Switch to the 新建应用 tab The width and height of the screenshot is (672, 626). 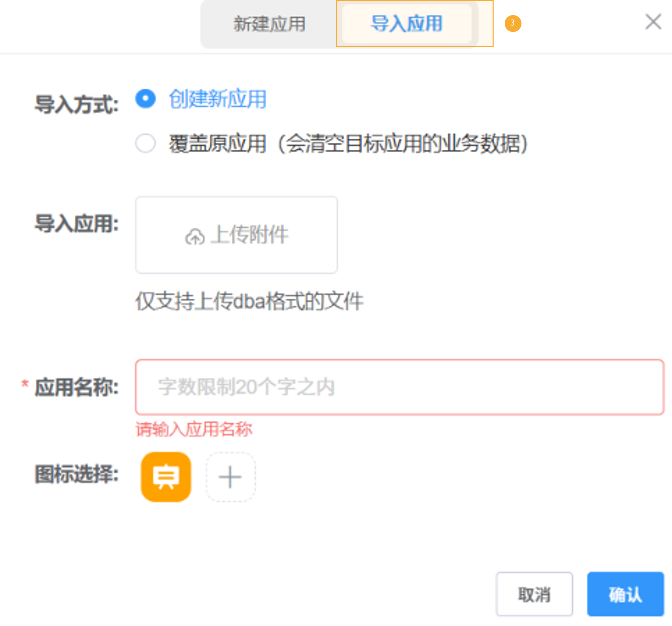point(269,24)
